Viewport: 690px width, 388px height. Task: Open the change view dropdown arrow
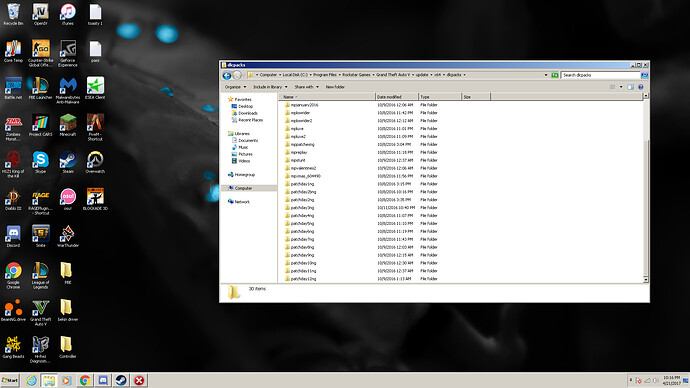click(621, 87)
